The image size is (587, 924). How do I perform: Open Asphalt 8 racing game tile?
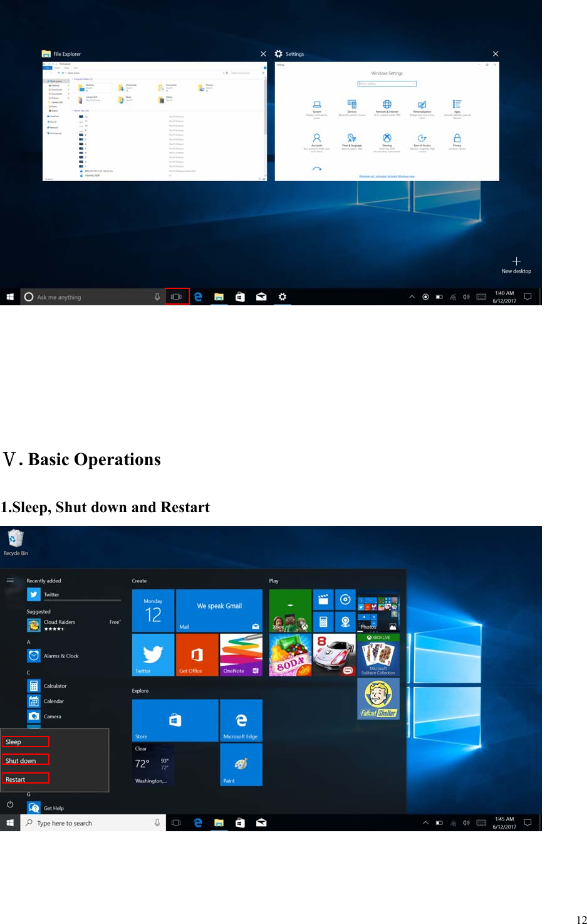coord(335,654)
